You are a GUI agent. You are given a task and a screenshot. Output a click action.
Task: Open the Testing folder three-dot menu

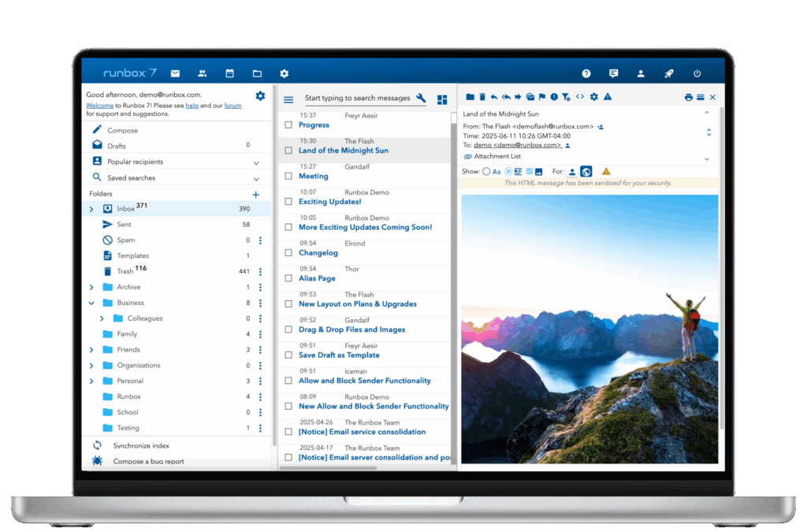click(x=260, y=428)
